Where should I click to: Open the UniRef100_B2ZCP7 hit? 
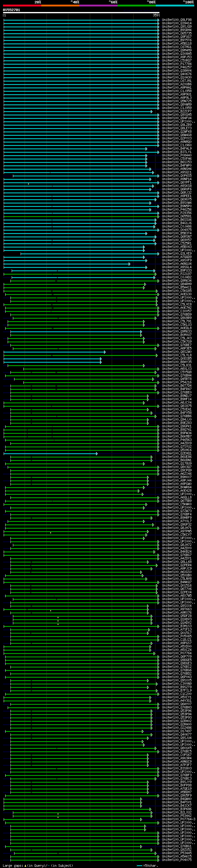tap(177, 111)
